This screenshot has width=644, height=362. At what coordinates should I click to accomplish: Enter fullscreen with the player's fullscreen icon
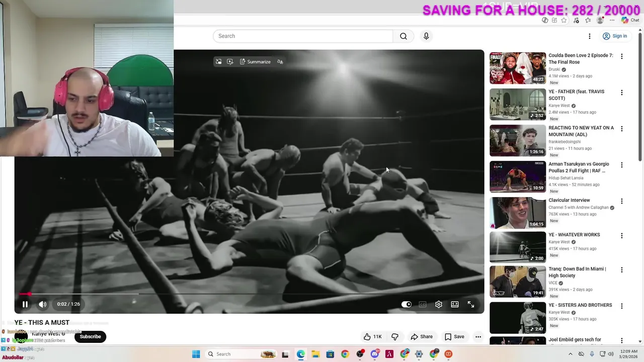[x=471, y=304]
